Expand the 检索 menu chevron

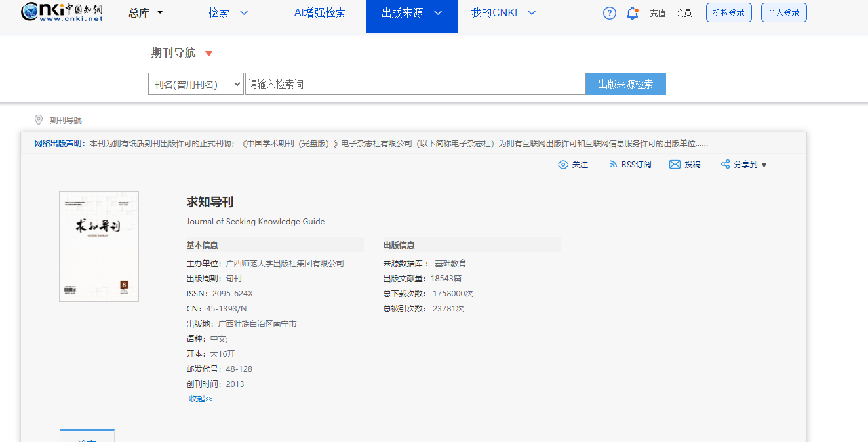click(244, 13)
